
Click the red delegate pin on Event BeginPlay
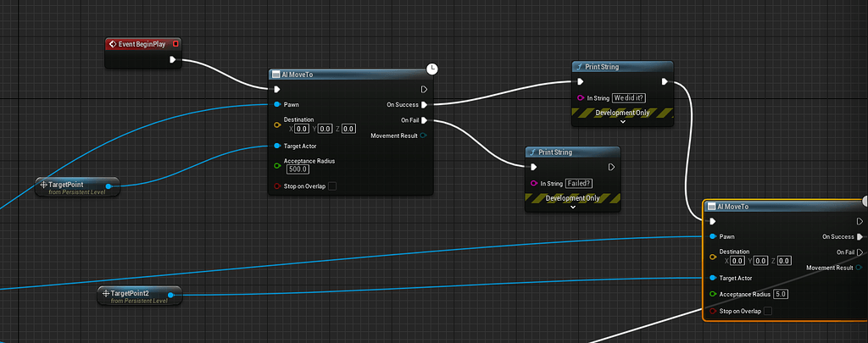[x=175, y=43]
